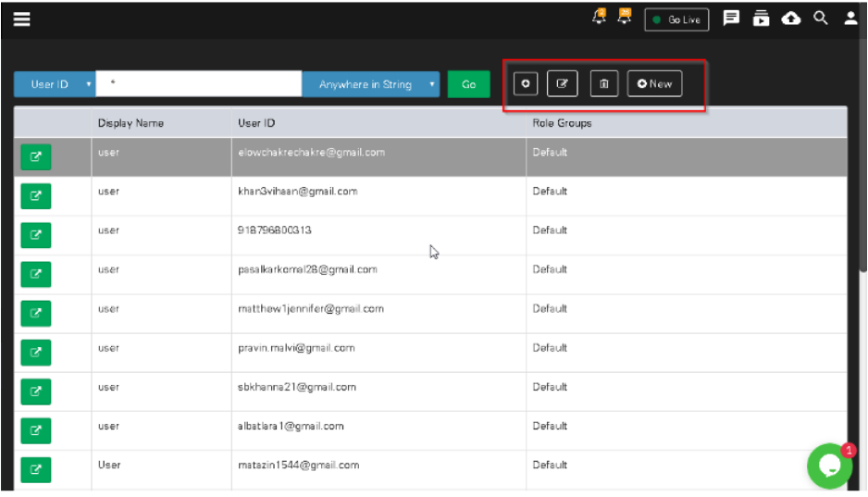Select the albatlara1@gmail.com user ID cell
Image resolution: width=868 pixels, height=497 pixels.
378,430
